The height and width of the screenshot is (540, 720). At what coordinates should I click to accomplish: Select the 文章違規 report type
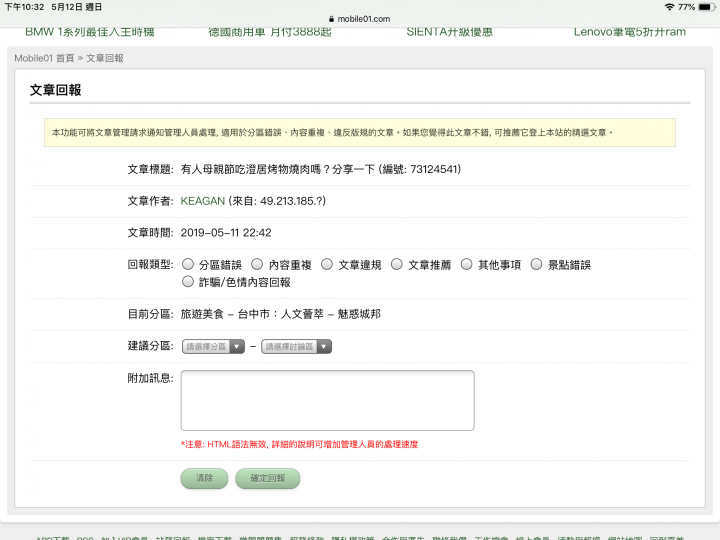327,264
